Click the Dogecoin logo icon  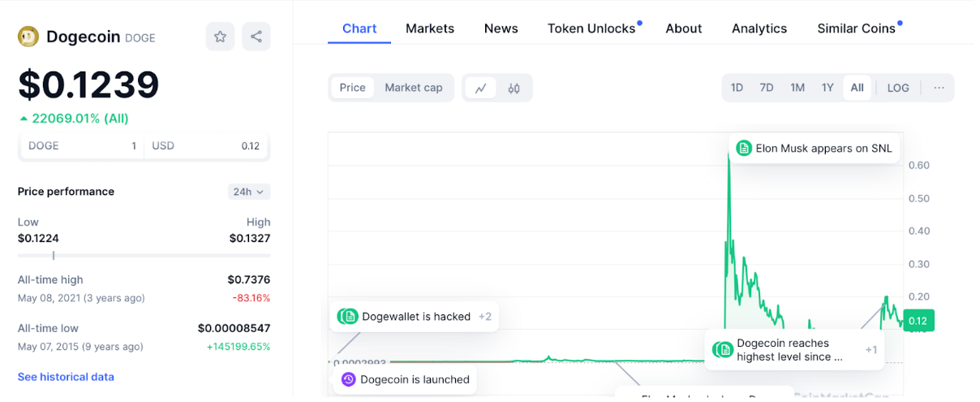point(28,37)
